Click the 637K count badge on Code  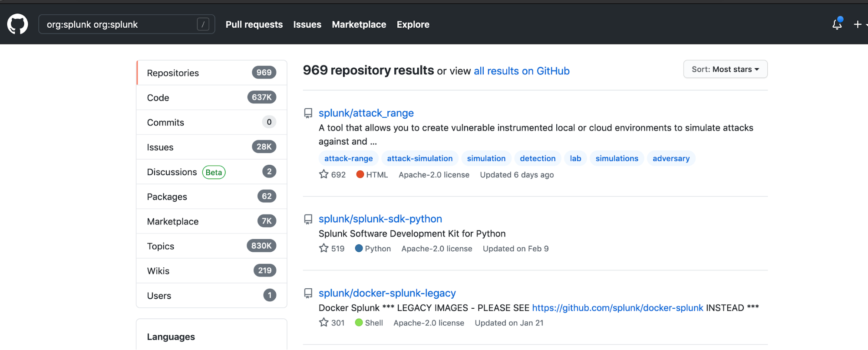point(261,97)
